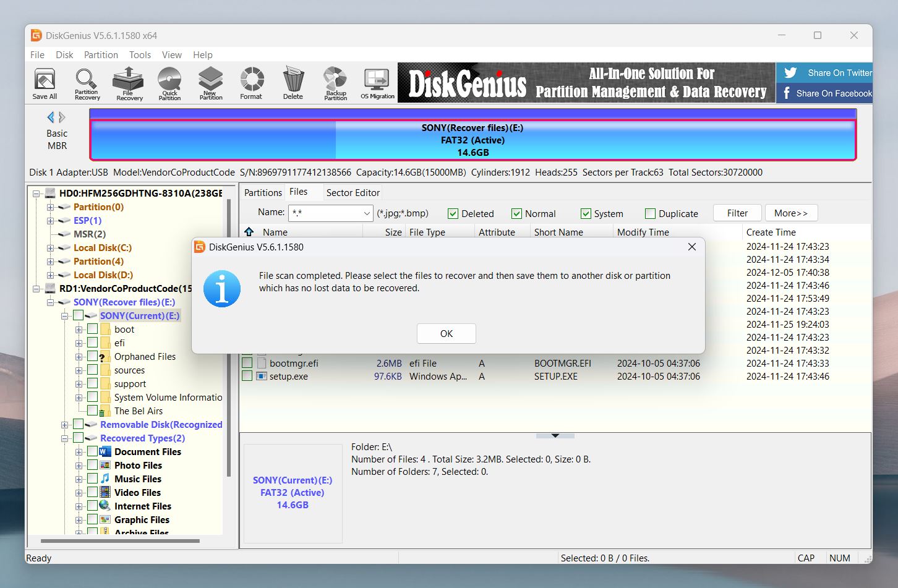The image size is (898, 588).
Task: Expand the Removable Disk(Recognized) node
Action: coord(64,425)
